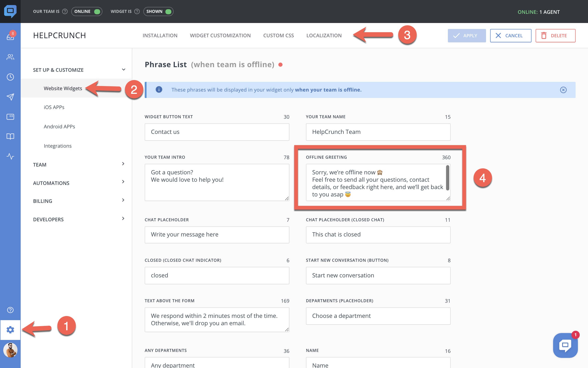Dismiss the offline phrases info banner
Screen dimensions: 588x368
(x=563, y=90)
